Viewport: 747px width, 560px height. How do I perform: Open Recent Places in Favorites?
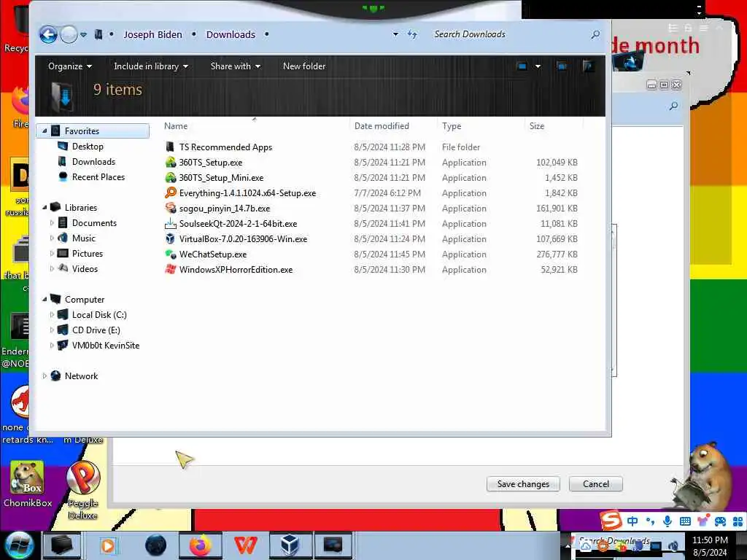[x=98, y=176]
